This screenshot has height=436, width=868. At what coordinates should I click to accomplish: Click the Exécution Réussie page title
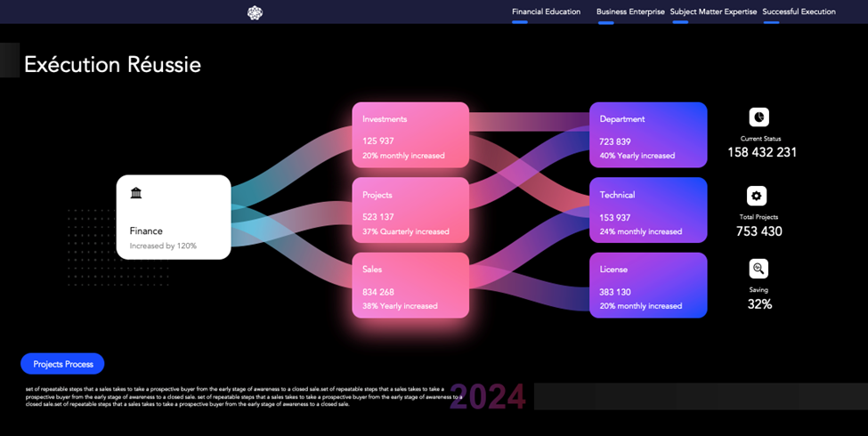click(112, 65)
